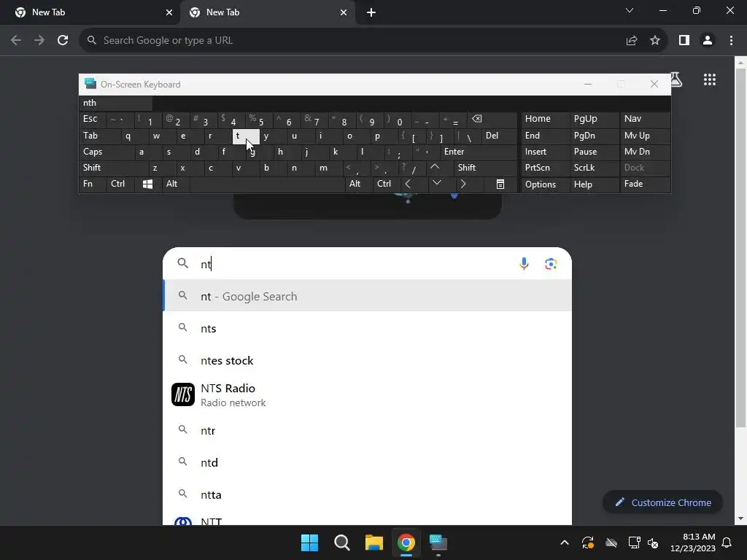Open the Google apps grid icon
747x560 pixels.
pyautogui.click(x=710, y=79)
